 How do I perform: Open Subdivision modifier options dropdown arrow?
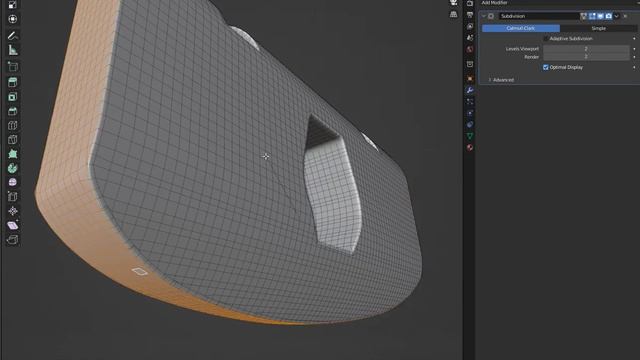[x=617, y=16]
